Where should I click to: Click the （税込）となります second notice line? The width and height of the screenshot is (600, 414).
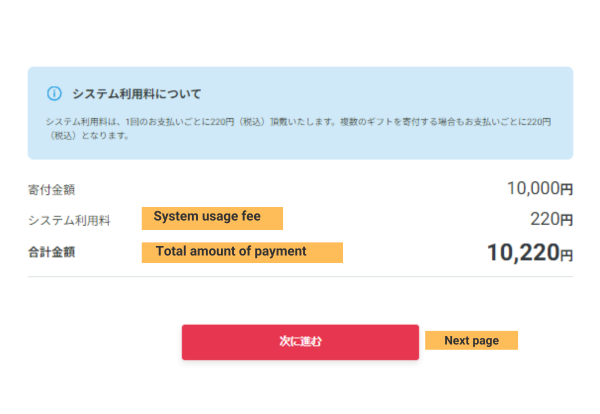(88, 135)
